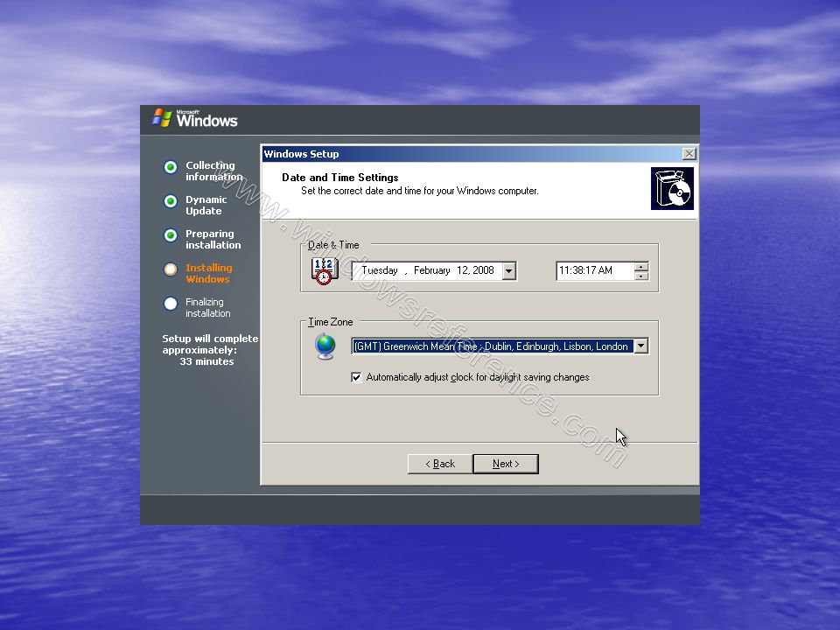Click the Finalizing installation step indicator

coord(171,304)
